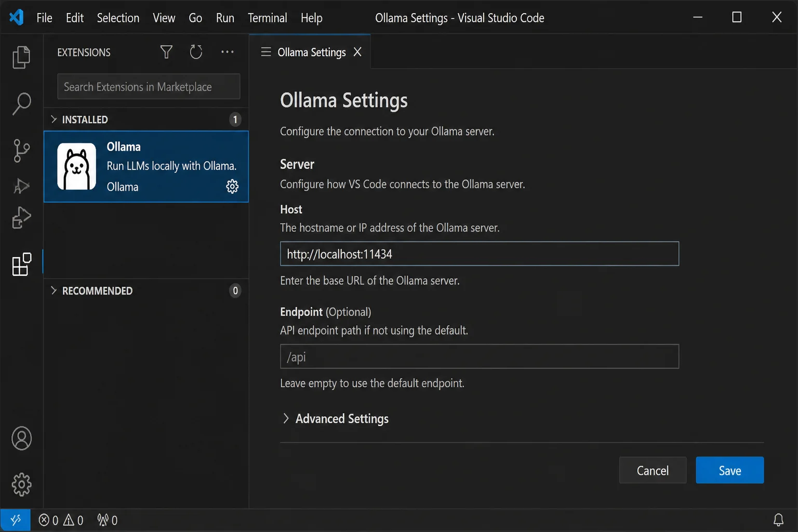
Task: Close the Ollama Settings tab
Action: click(x=357, y=52)
